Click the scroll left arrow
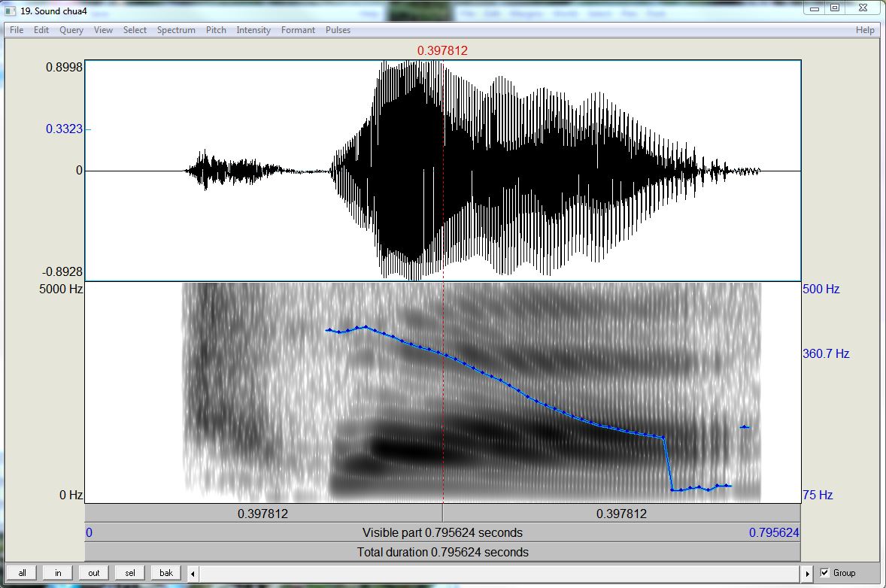Screen dimensions: 886x588 coord(193,573)
